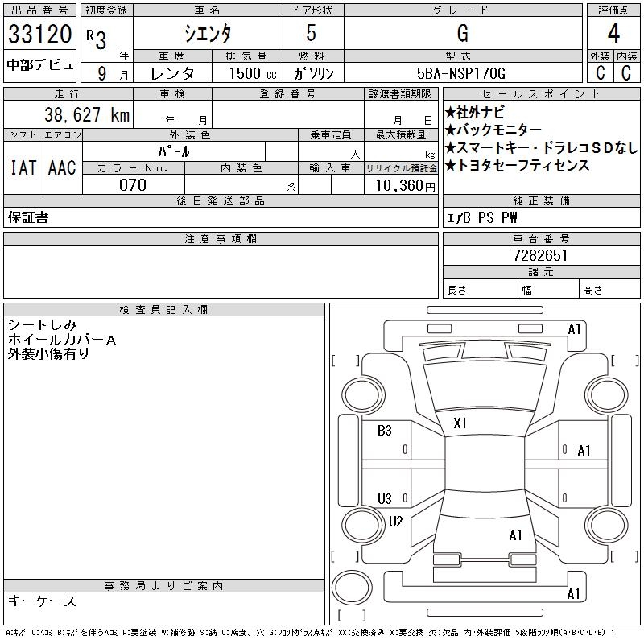Click the overall evaluation score 4
The width and height of the screenshot is (644, 644).
pyautogui.click(x=613, y=33)
